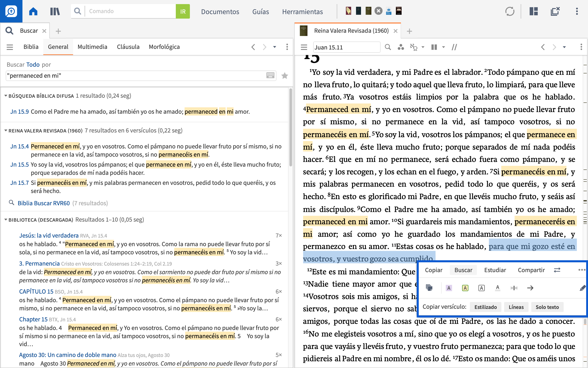
Task: Copy verse as Líneas
Action: [x=516, y=307]
